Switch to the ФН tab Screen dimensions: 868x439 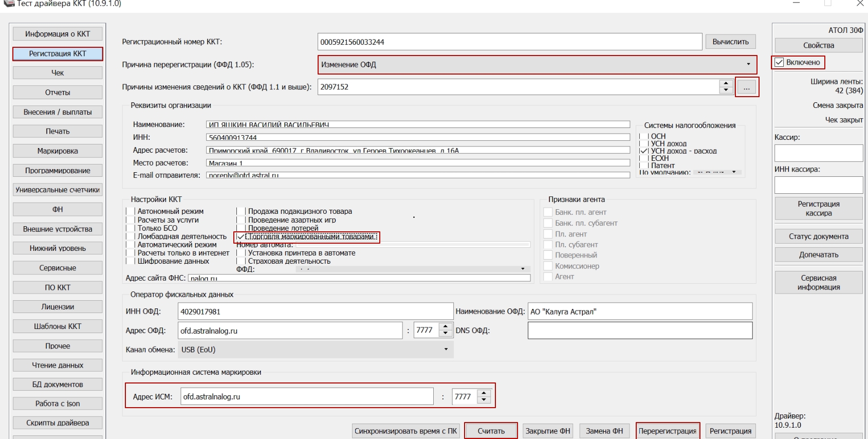coord(58,209)
